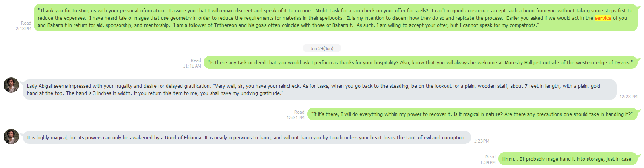
Task: Click the 1:34 PM timestamp
Action: [x=488, y=162]
